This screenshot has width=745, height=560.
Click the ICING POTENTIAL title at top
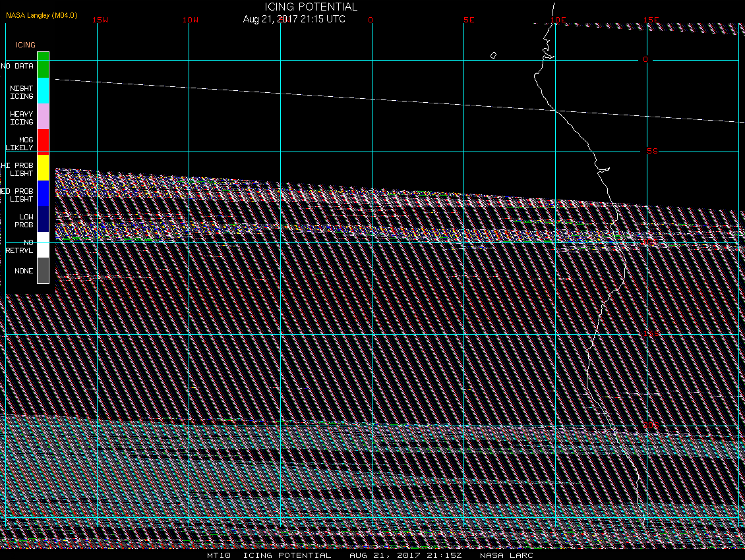311,7
